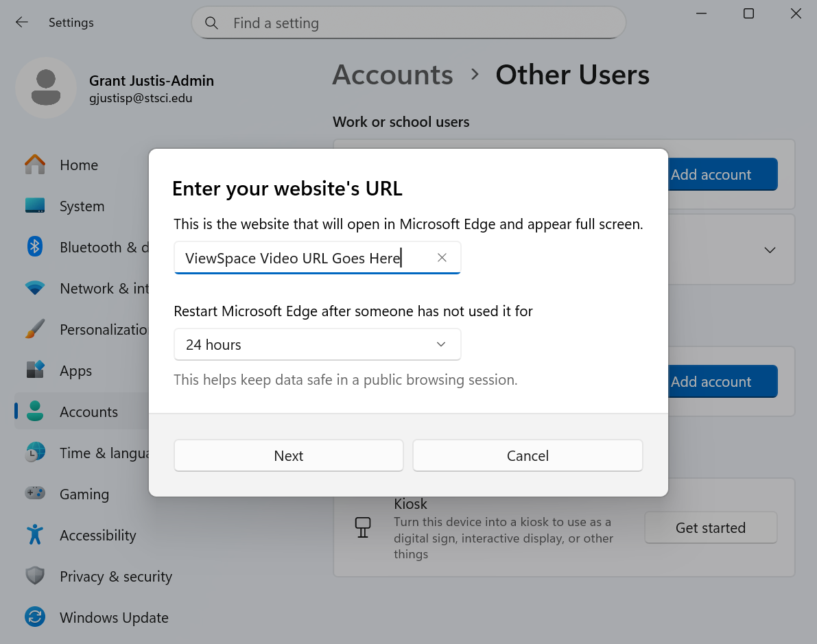Click the Settings title text
This screenshot has height=644, width=817.
coord(71,23)
